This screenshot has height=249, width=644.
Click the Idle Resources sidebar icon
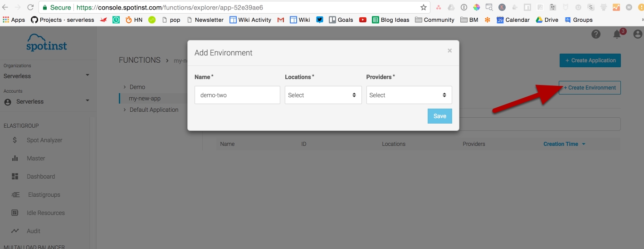[x=15, y=213]
